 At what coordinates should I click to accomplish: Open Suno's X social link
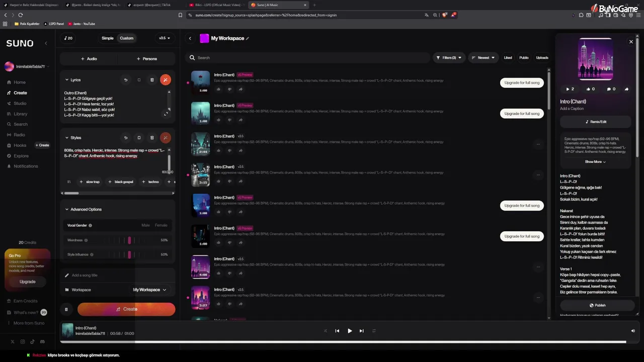[x=13, y=342]
